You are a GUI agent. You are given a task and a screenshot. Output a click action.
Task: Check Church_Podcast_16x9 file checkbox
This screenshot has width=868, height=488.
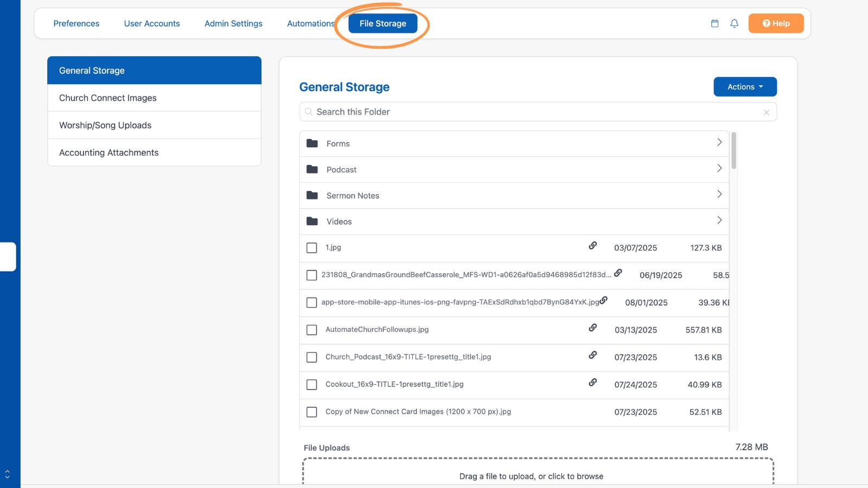(312, 357)
